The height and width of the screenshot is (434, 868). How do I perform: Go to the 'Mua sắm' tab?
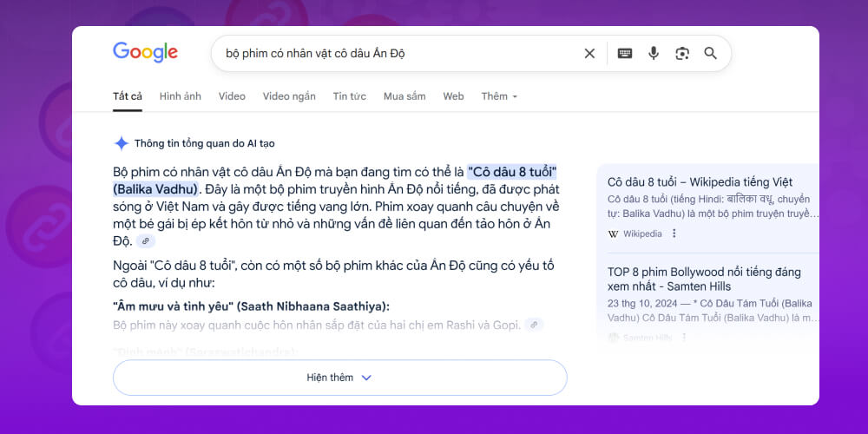(x=404, y=96)
